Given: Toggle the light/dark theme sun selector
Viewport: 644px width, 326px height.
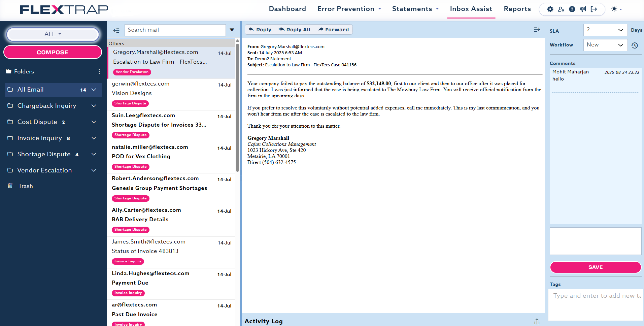Looking at the screenshot, I should tap(616, 9).
